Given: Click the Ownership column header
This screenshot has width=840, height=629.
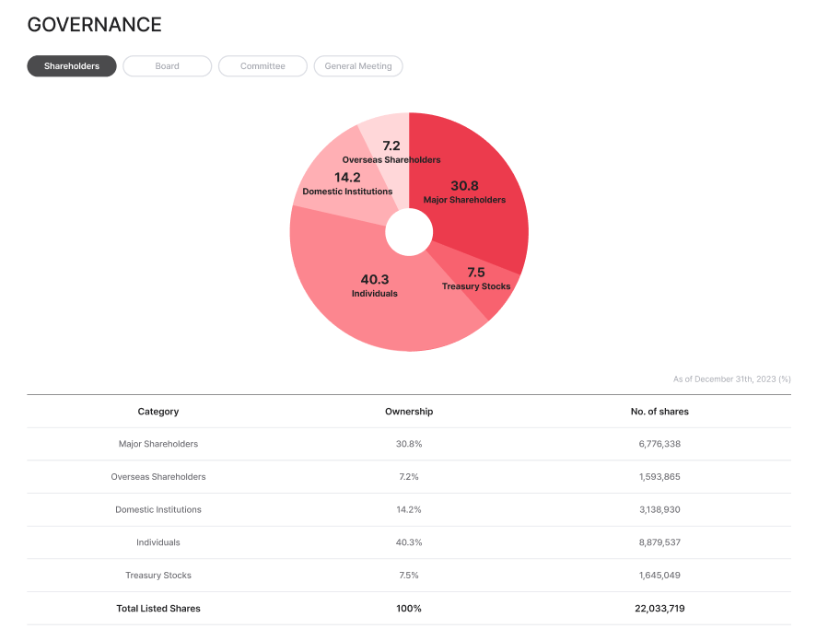Looking at the screenshot, I should tap(409, 412).
